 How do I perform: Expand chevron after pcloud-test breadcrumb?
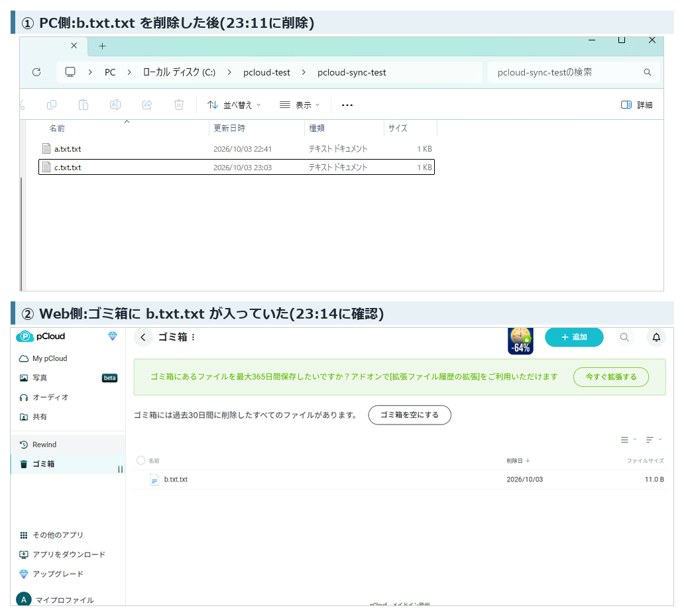coord(304,72)
